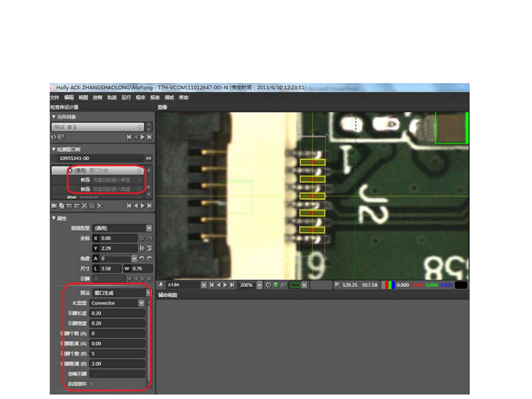Collapse the (通用) tree node
The image size is (532, 399).
click(71, 171)
